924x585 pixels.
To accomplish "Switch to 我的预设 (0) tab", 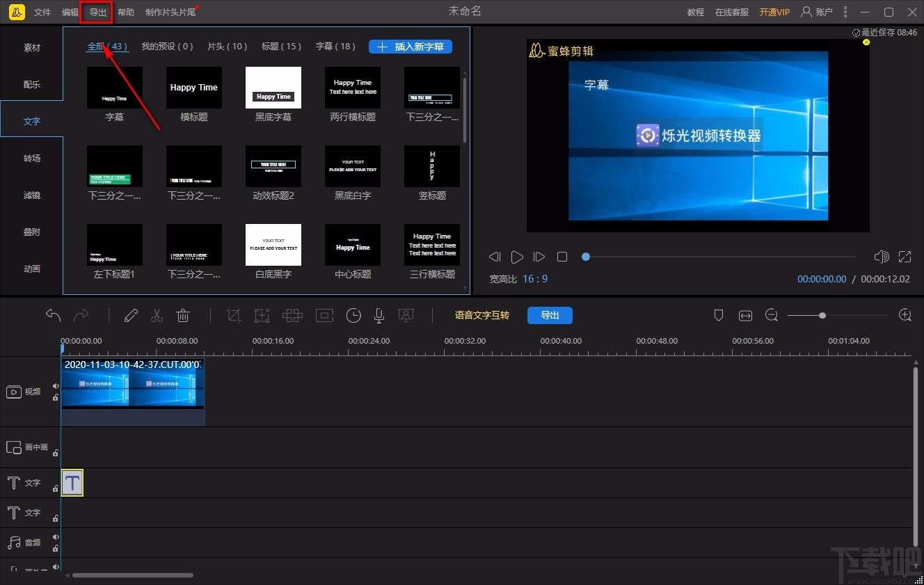I will (x=168, y=47).
